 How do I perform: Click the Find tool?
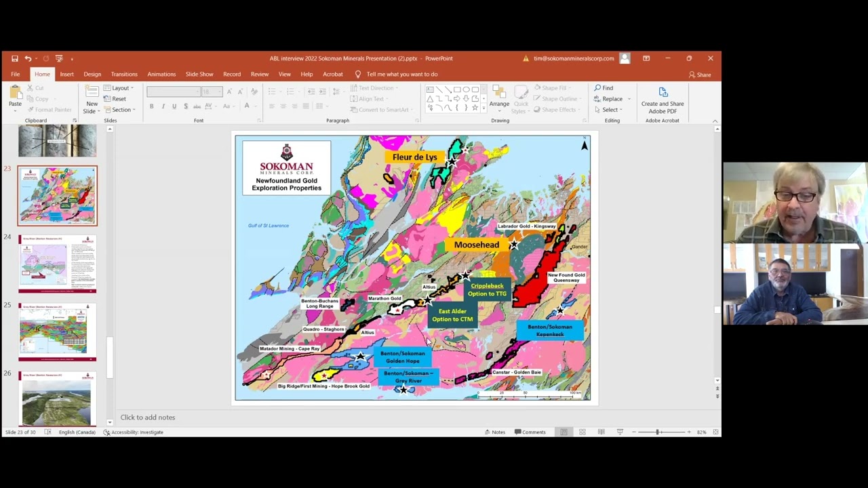pyautogui.click(x=604, y=88)
